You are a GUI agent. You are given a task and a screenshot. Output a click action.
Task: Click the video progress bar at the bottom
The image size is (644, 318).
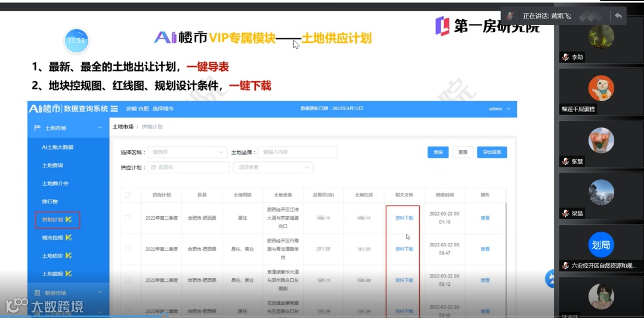coord(322,316)
